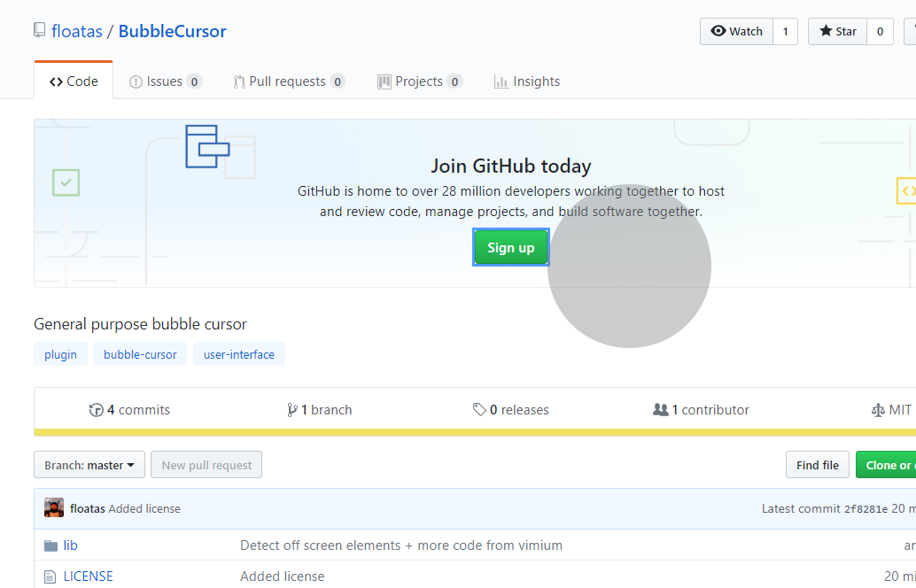This screenshot has height=588, width=916.
Task: Open the LICENSE row's Added license message
Action: 283,576
